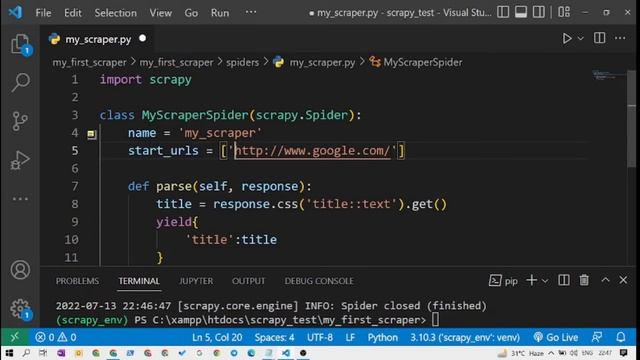Click first my_first_scraper breadcrumb
The image size is (640, 360).
(x=89, y=62)
